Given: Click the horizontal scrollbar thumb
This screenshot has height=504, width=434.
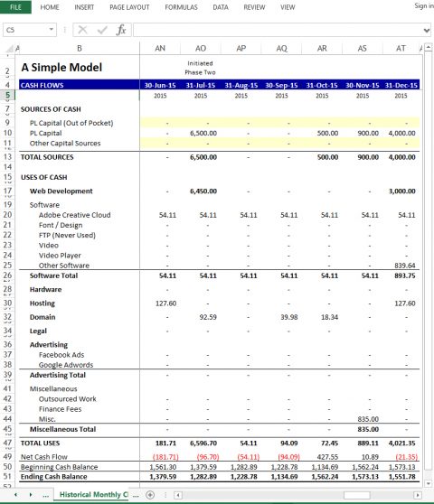Looking at the screenshot, I should 356,495.
